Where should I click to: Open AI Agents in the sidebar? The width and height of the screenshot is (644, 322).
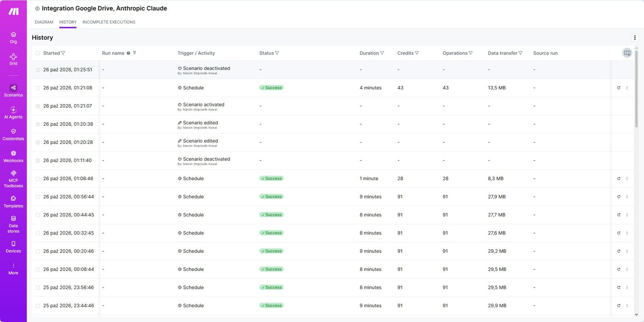(13, 113)
